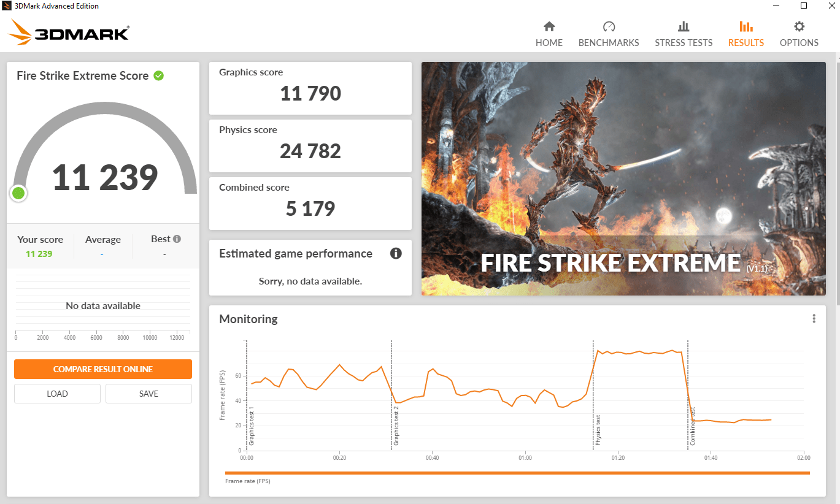Click the Combined score label
The height and width of the screenshot is (504, 840).
point(254,188)
